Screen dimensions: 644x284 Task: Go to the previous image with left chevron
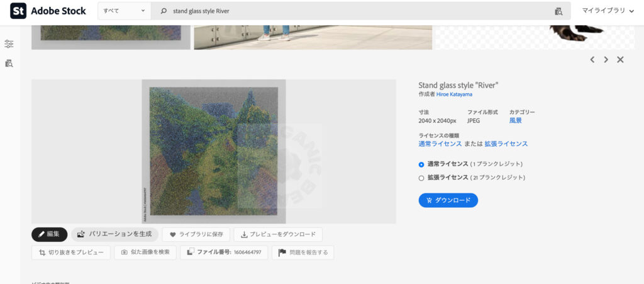point(592,60)
